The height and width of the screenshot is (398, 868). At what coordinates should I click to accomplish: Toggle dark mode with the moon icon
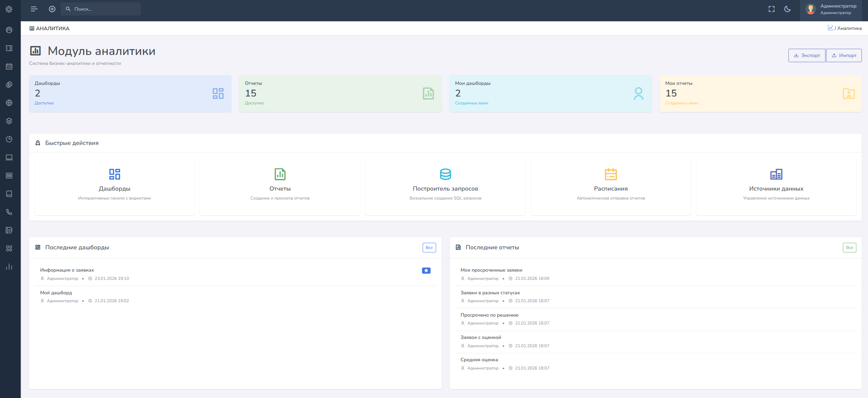pos(787,9)
